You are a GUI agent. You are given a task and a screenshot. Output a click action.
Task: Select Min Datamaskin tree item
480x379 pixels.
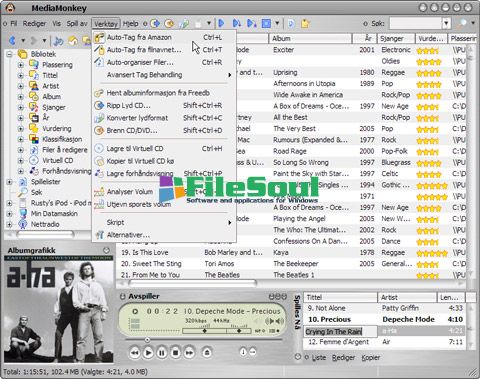click(54, 214)
